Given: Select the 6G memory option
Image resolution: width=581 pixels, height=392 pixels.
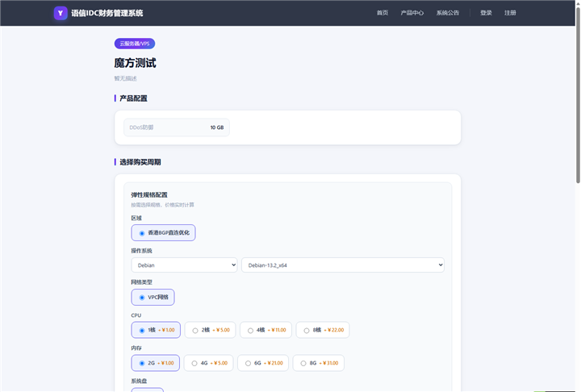Looking at the screenshot, I should pyautogui.click(x=263, y=363).
